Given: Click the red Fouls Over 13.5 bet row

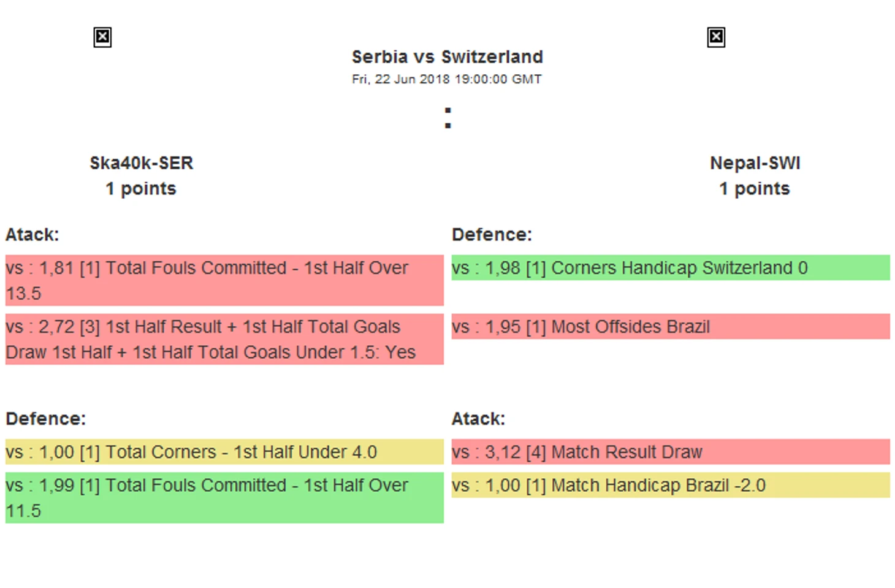Looking at the screenshot, I should tap(224, 280).
